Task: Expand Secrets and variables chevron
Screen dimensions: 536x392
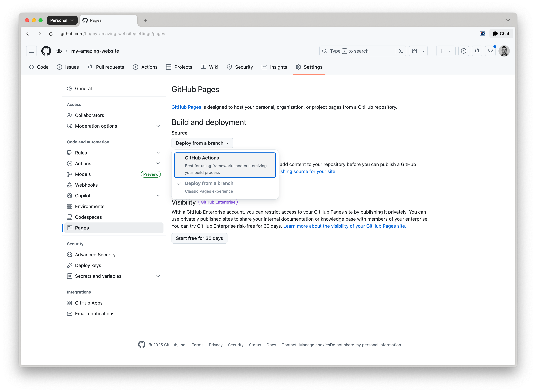Action: pyautogui.click(x=158, y=276)
